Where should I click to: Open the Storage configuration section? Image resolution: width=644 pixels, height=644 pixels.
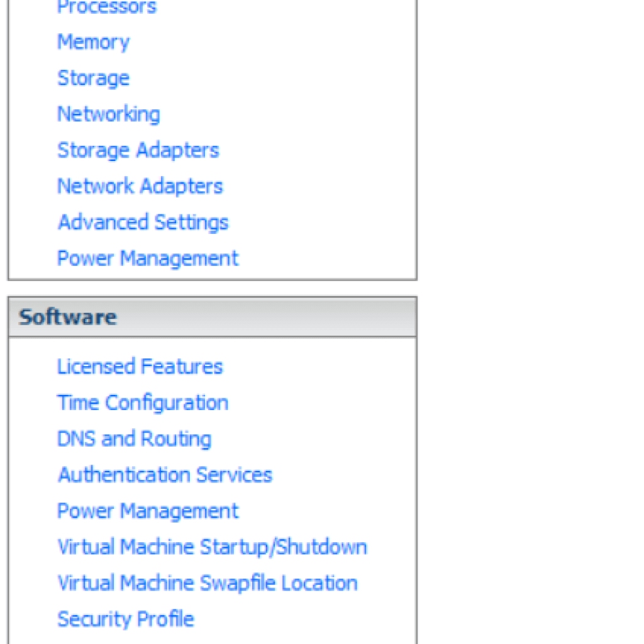click(93, 78)
